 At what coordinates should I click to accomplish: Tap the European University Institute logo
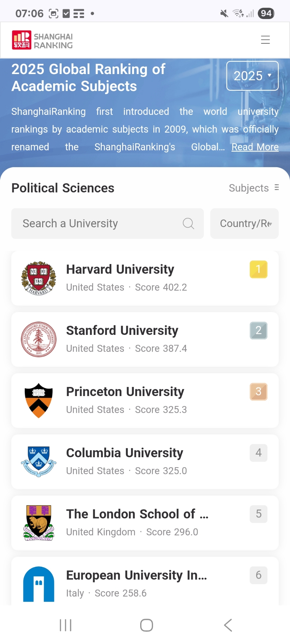click(39, 584)
